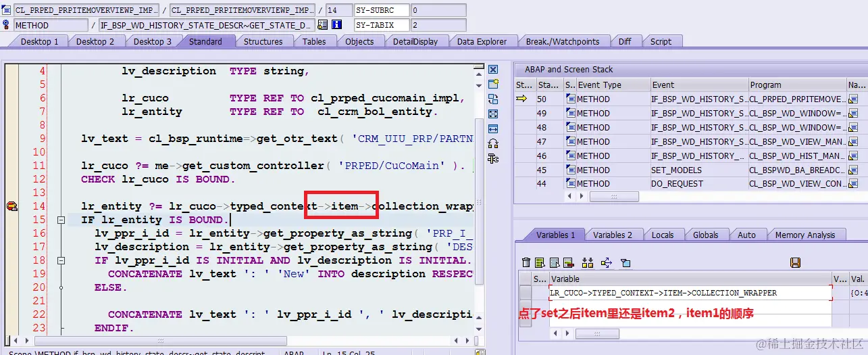Switch to the Auto tab
The height and width of the screenshot is (355, 868).
click(x=746, y=235)
